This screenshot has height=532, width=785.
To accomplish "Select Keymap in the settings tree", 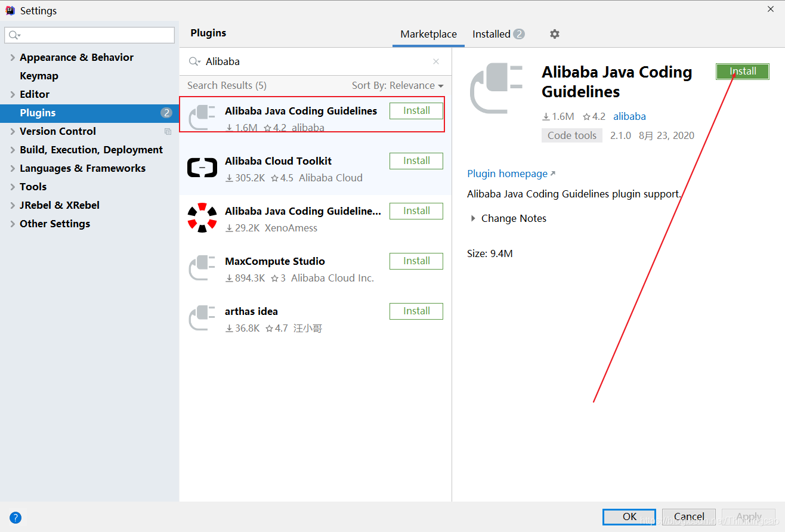I will point(39,76).
